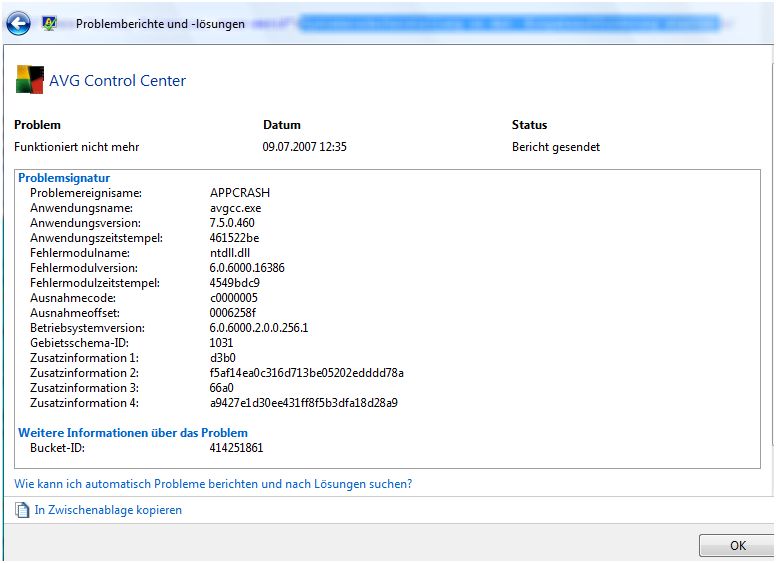Click the Zusatzinformation 2 label
Screen dimensions: 776x563
point(84,373)
